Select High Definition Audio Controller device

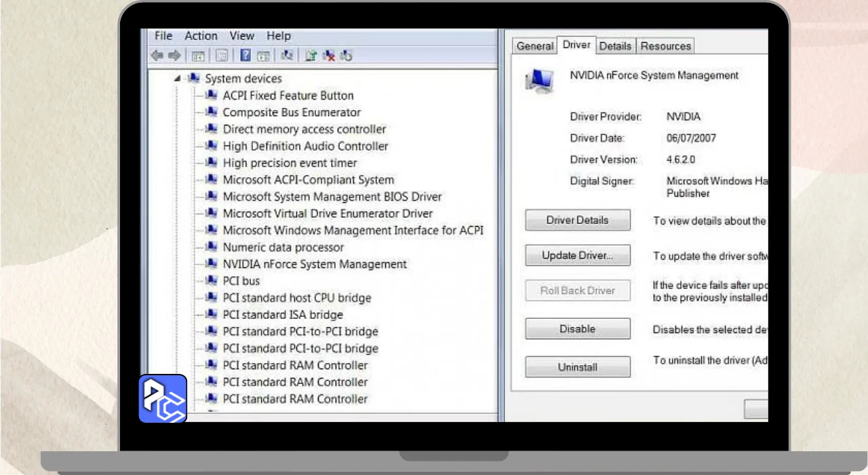(x=305, y=146)
